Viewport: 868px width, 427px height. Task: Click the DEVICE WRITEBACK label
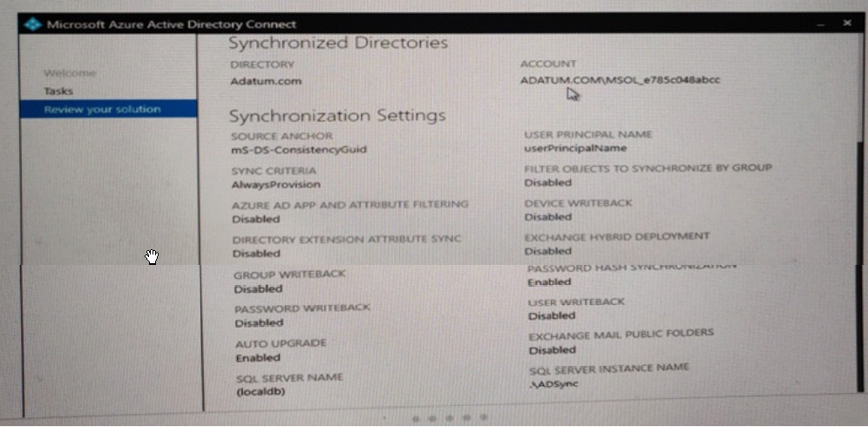578,203
